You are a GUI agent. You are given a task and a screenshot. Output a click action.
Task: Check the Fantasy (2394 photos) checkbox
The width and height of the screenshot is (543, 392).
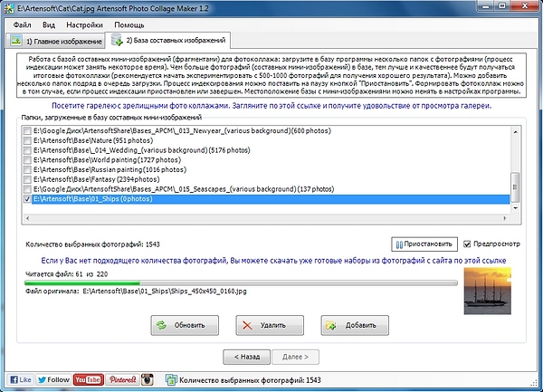[27, 179]
